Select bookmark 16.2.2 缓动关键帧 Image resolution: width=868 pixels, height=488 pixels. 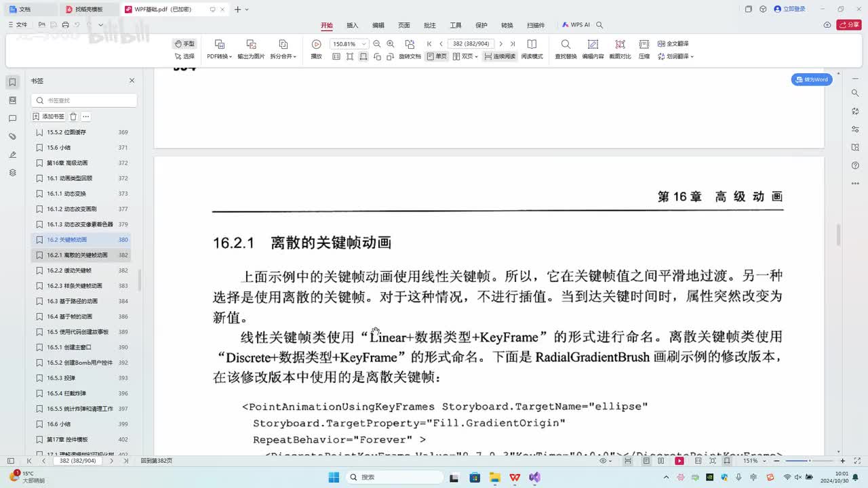[81, 270]
